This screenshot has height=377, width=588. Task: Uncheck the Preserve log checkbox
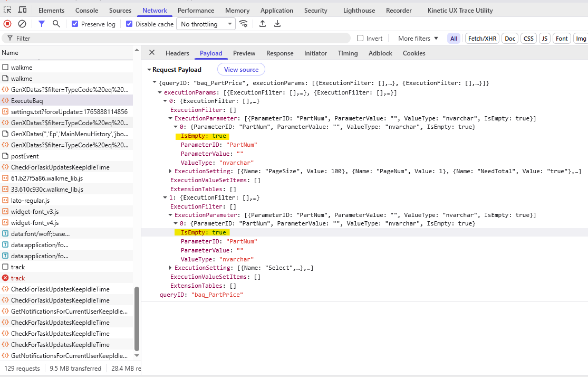[75, 24]
